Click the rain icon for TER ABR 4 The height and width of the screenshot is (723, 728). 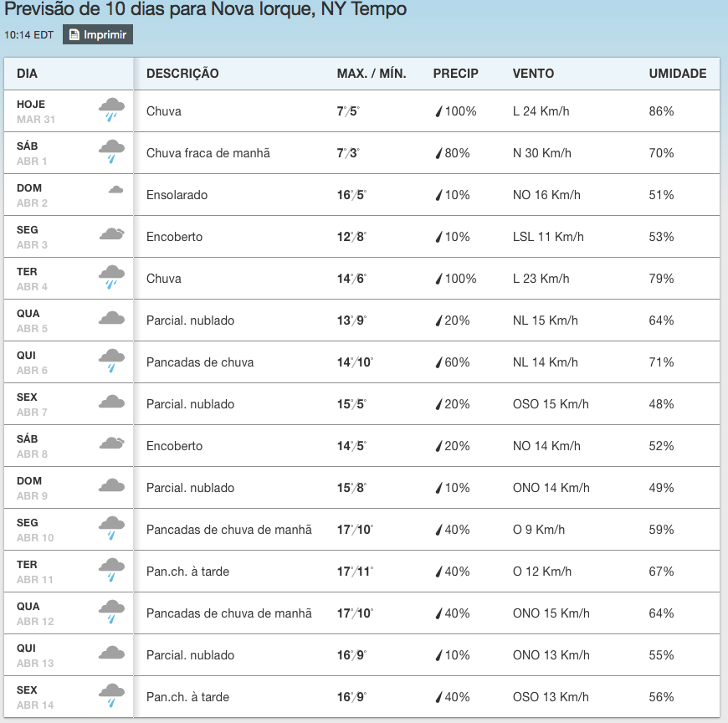111,277
